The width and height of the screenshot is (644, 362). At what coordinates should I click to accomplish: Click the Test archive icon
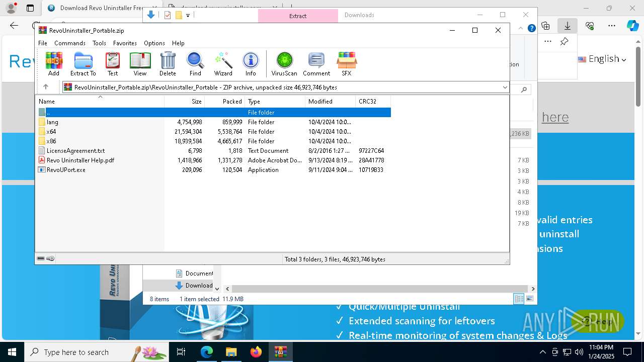point(113,64)
